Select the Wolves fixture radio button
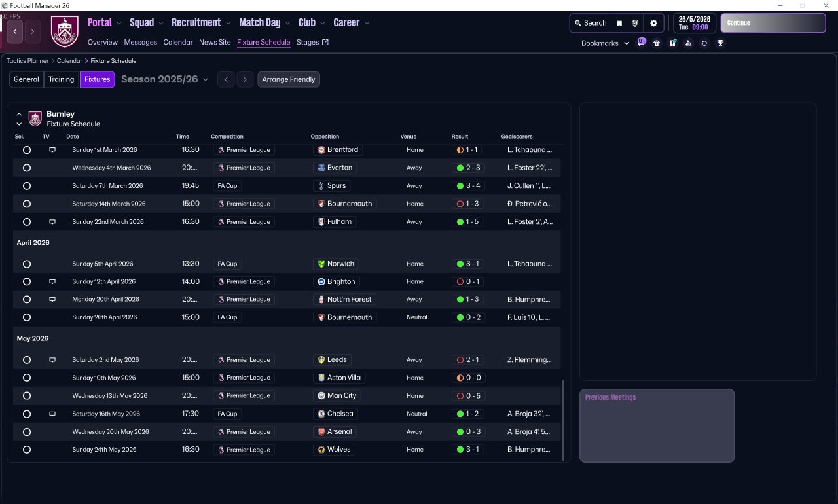The image size is (838, 504). pos(27,450)
